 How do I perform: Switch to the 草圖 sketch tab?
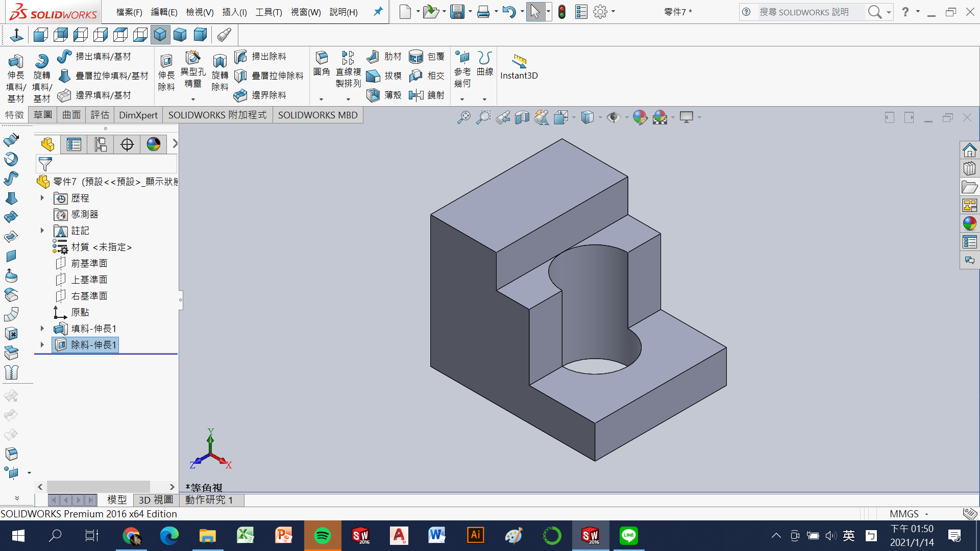tap(43, 115)
